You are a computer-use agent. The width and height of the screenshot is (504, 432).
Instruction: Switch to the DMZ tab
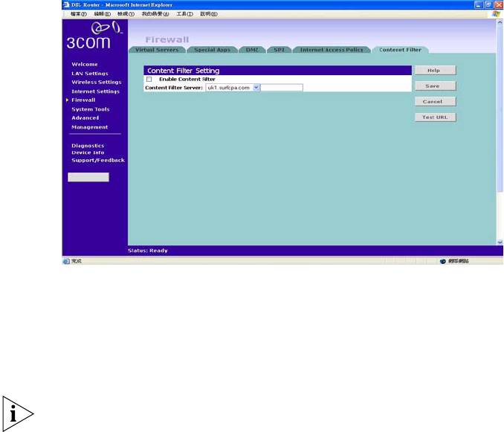pos(252,50)
